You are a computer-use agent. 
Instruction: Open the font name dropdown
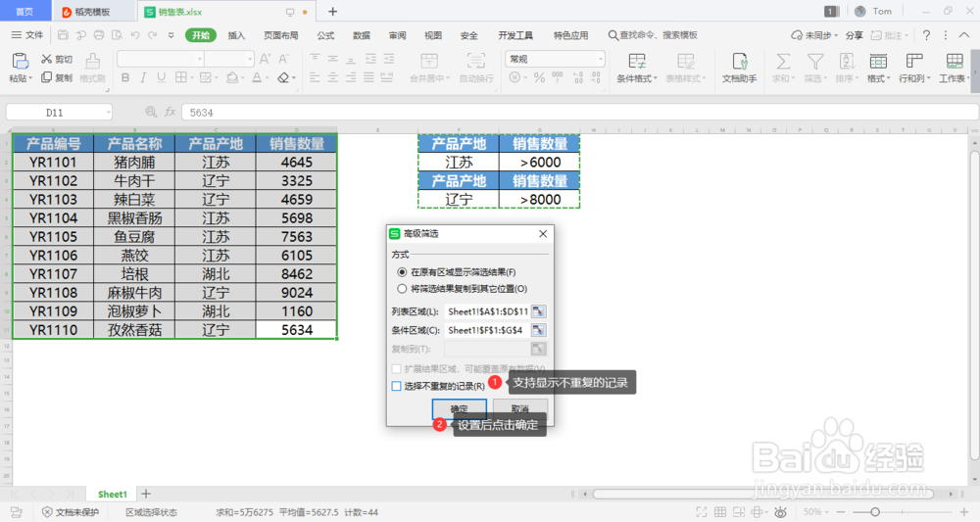(x=199, y=60)
